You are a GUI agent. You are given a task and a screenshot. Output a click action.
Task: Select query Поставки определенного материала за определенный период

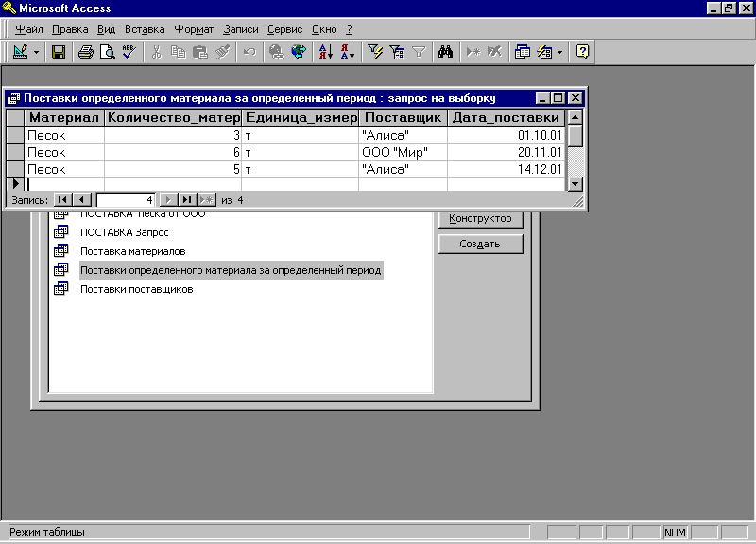click(231, 270)
